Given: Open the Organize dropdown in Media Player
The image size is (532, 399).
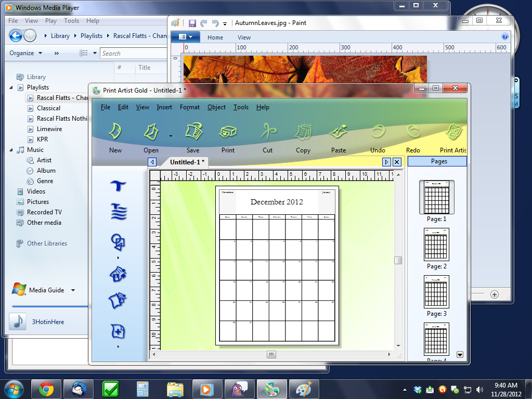Looking at the screenshot, I should [x=26, y=53].
